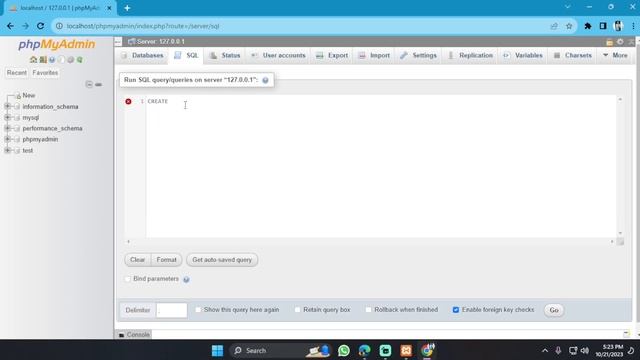
Task: Expand mysql database tree node
Action: coord(7,118)
